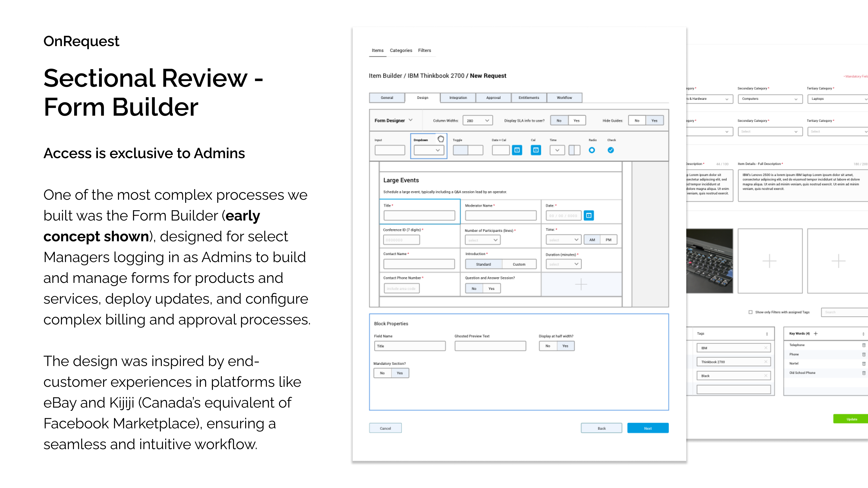This screenshot has height=488, width=868.
Task: Expand the Form Designer chevron
Action: pos(410,120)
